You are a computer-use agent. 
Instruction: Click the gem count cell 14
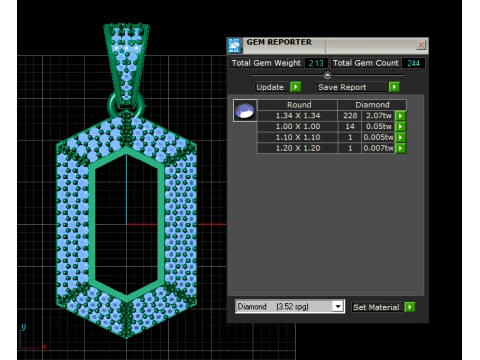350,126
